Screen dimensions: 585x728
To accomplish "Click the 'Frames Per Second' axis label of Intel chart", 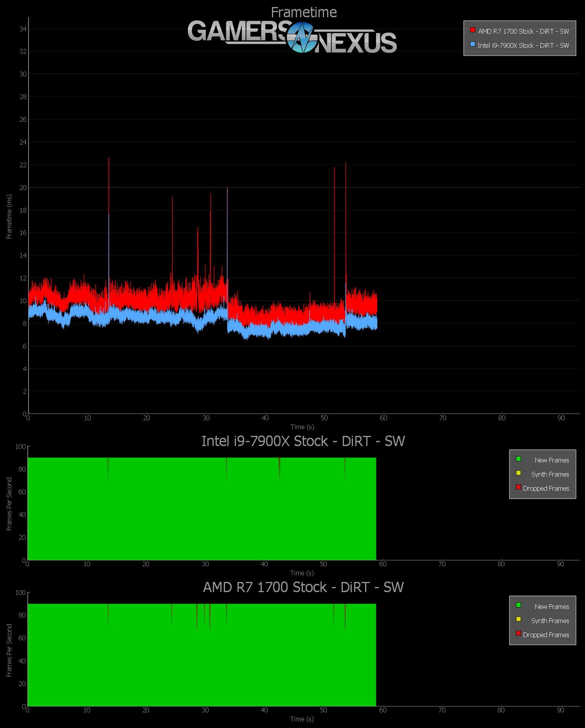I will (x=9, y=504).
